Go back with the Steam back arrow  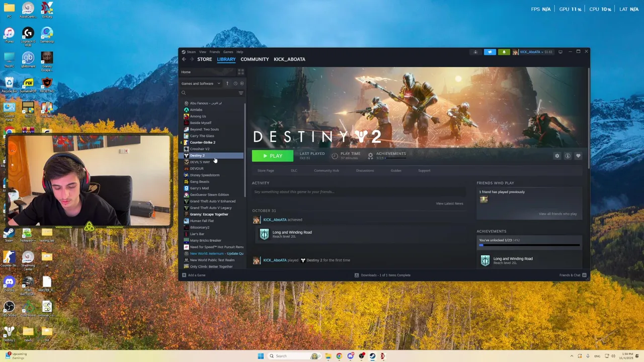coord(184,59)
